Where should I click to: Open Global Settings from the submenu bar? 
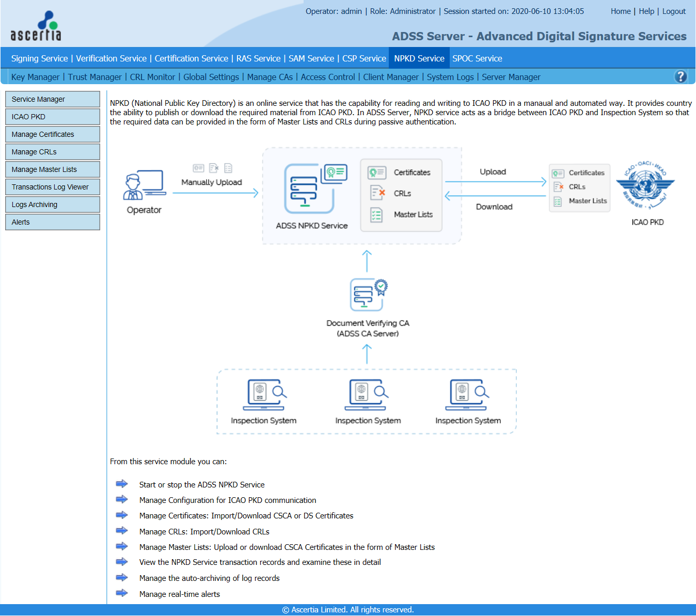coord(211,77)
